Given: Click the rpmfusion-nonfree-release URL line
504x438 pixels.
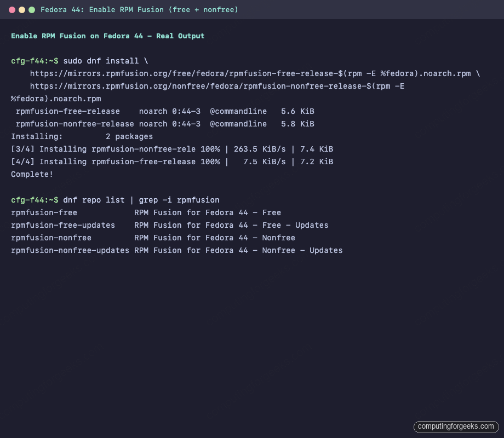Looking at the screenshot, I should [x=217, y=86].
